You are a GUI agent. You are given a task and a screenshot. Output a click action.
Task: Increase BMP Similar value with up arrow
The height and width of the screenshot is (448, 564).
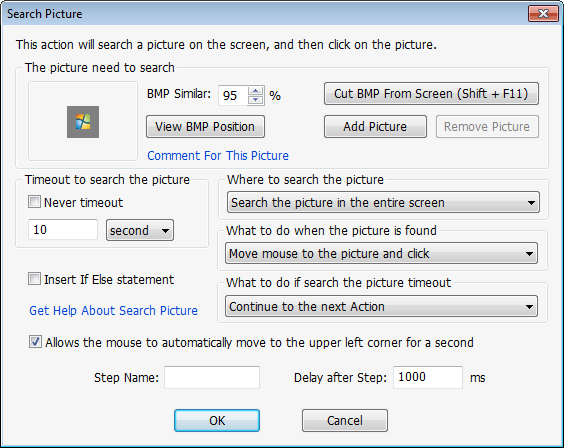pos(255,91)
